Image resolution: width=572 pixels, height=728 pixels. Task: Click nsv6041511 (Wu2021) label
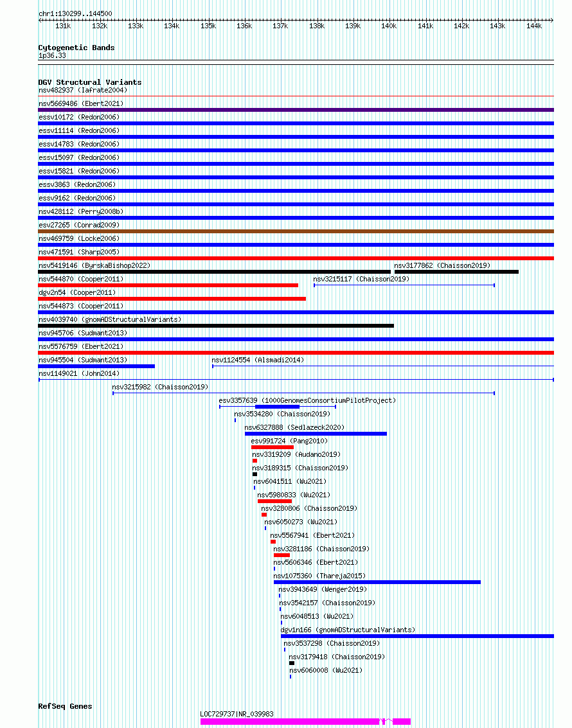click(290, 481)
